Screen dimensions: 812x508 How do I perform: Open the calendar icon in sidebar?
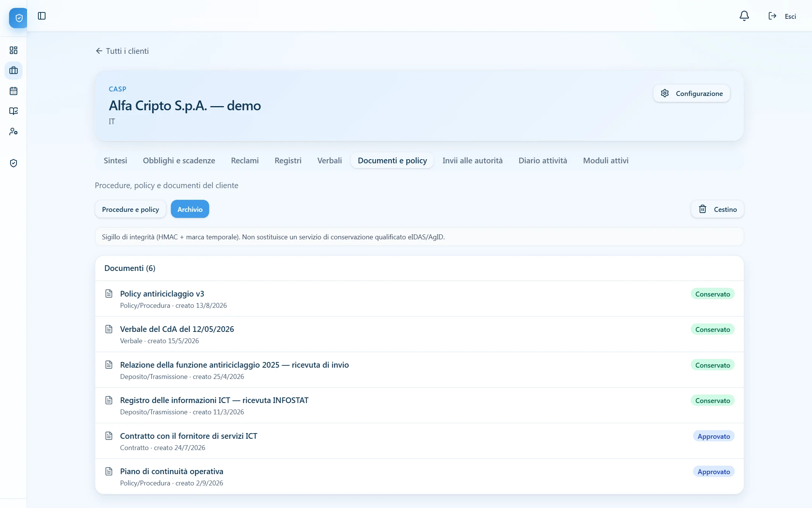point(14,91)
